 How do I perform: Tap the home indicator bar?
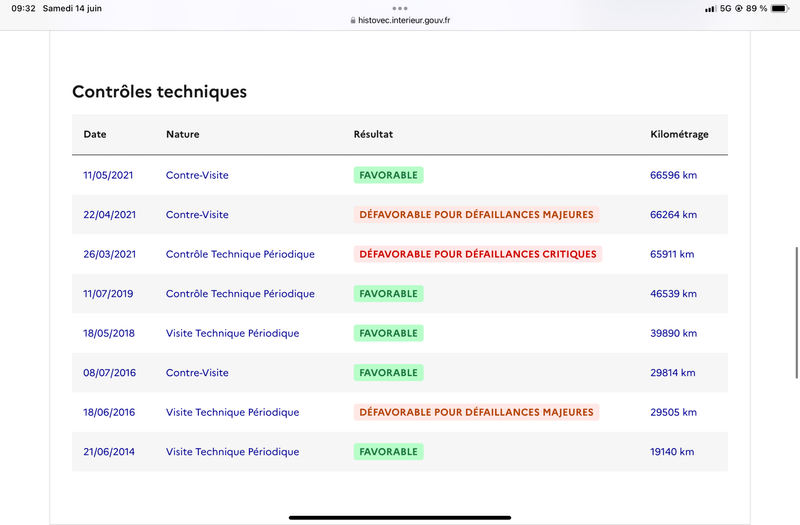coord(400,517)
